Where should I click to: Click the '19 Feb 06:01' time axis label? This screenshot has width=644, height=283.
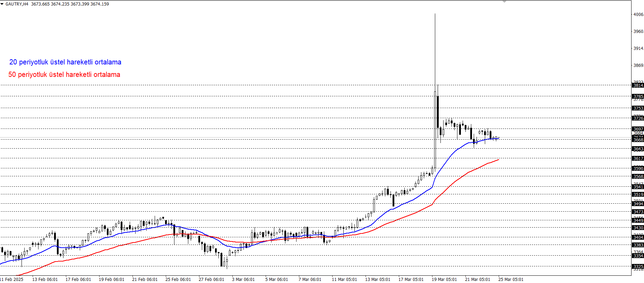[111, 280]
